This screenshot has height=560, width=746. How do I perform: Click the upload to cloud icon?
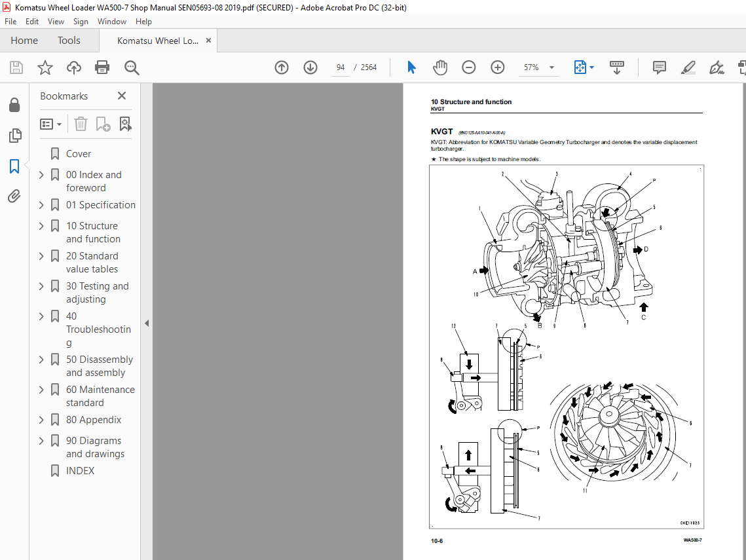pyautogui.click(x=74, y=67)
